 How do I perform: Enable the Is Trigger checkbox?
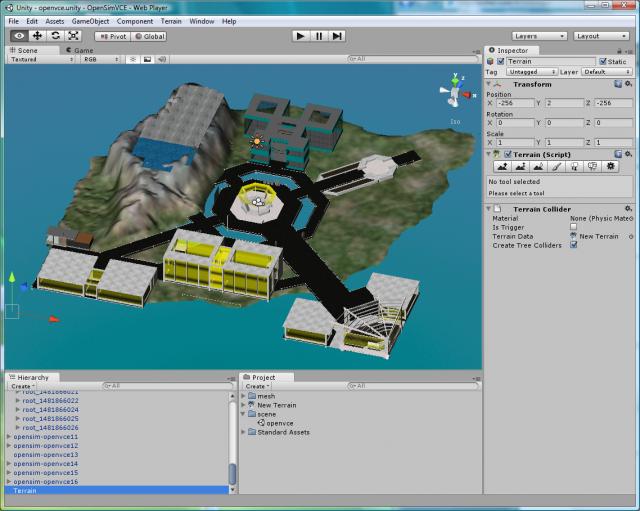[573, 227]
